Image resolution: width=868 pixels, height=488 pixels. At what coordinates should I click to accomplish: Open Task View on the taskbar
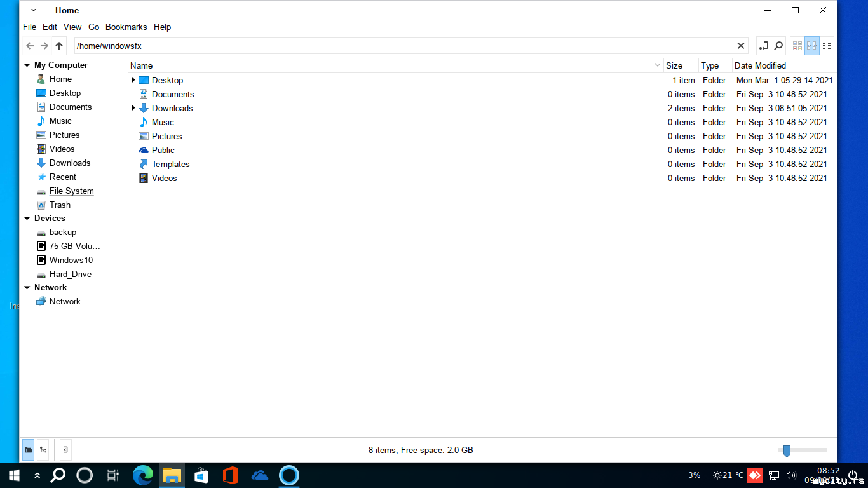113,475
